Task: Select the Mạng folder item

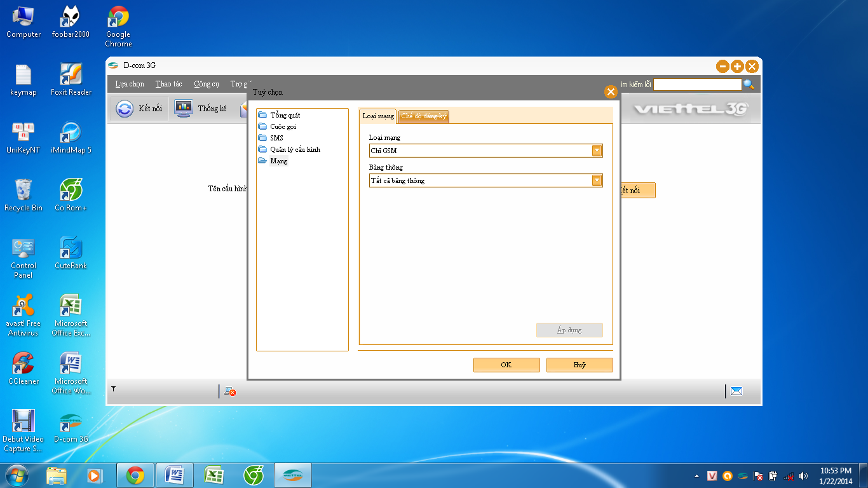Action: [x=273, y=161]
